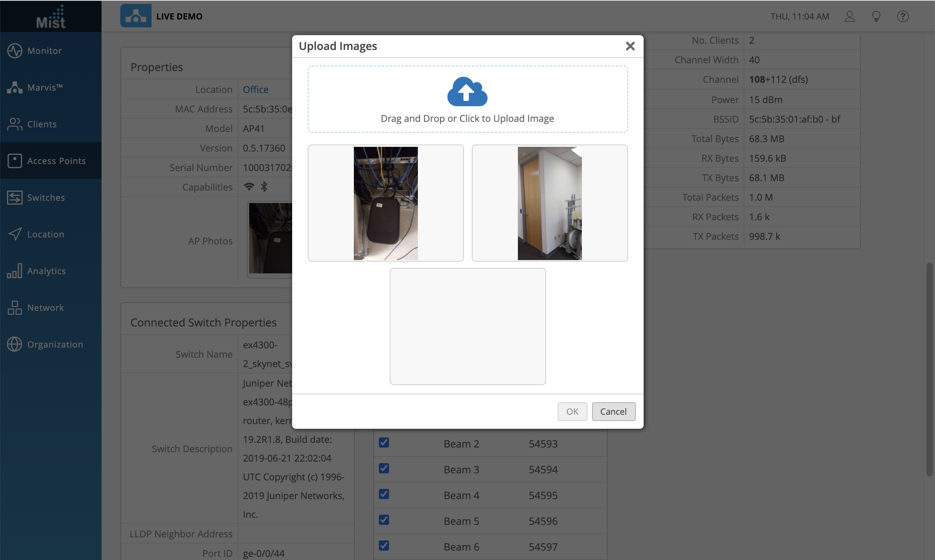The width and height of the screenshot is (935, 560).
Task: Disable the Beam 6 checkbox
Action: [x=384, y=546]
